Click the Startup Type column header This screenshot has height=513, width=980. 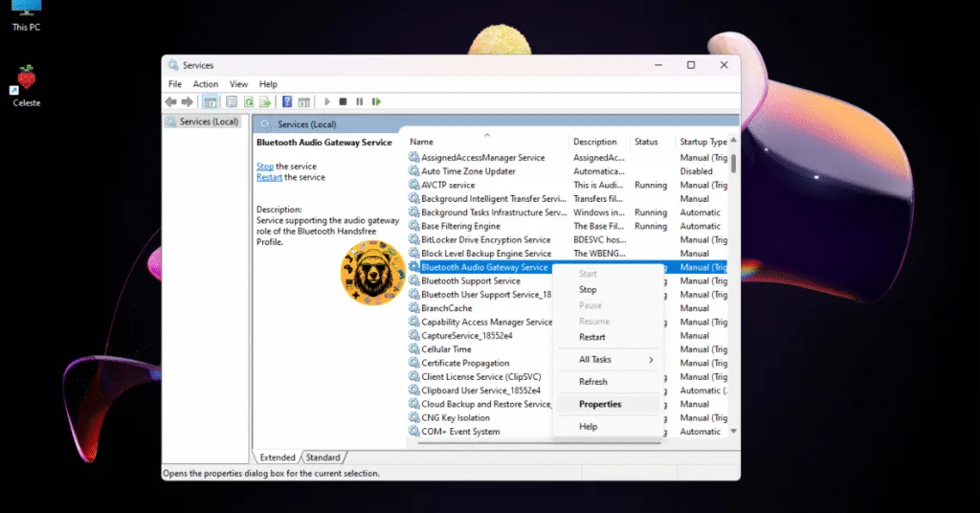(x=702, y=142)
